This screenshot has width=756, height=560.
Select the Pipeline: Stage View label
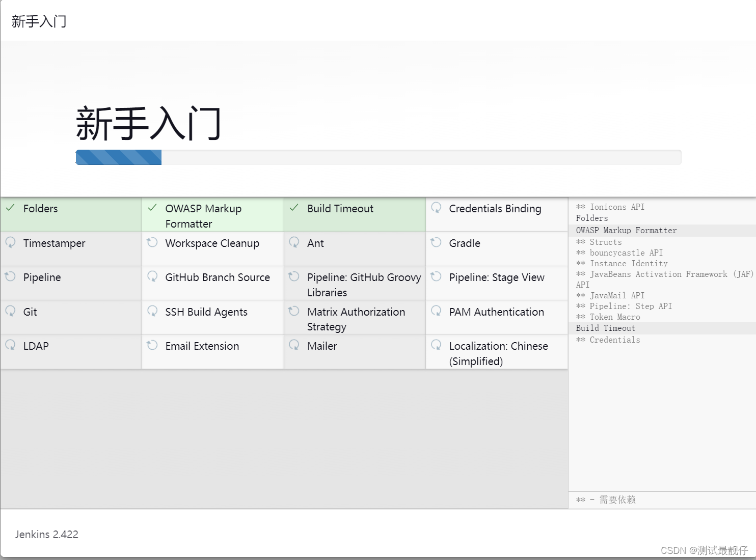point(497,277)
